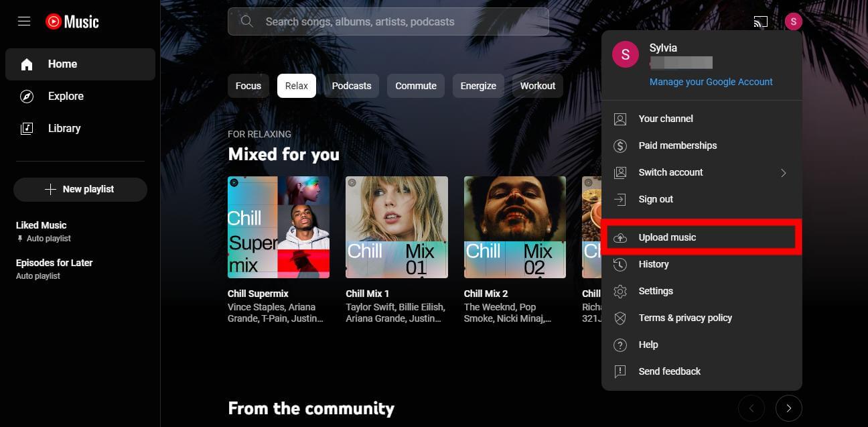Viewport: 868px width, 427px height.
Task: Select the Podcasts chip
Action: point(352,86)
